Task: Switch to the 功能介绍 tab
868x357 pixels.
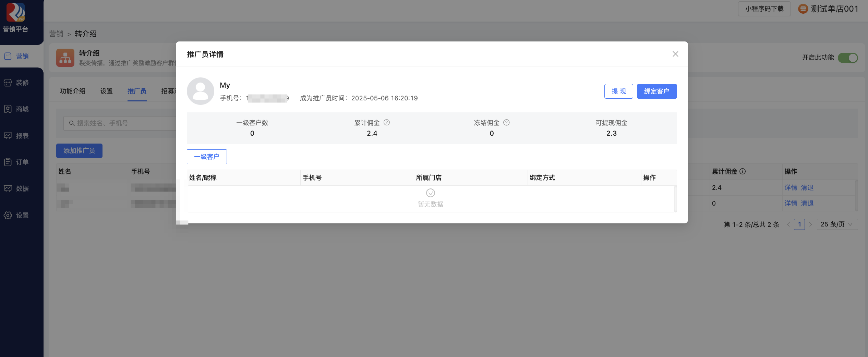Action: tap(73, 91)
